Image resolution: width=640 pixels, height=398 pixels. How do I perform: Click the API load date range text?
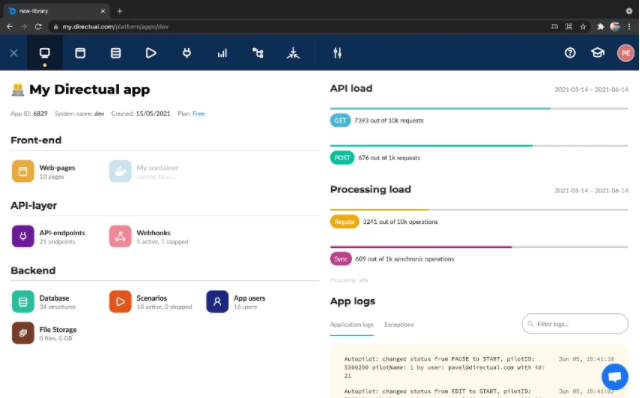coord(591,89)
